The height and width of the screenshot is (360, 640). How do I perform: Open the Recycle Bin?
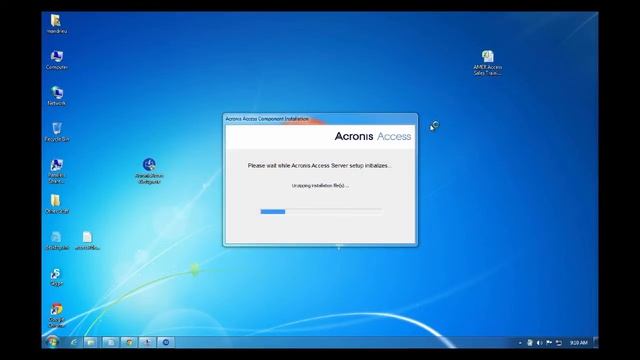point(56,132)
